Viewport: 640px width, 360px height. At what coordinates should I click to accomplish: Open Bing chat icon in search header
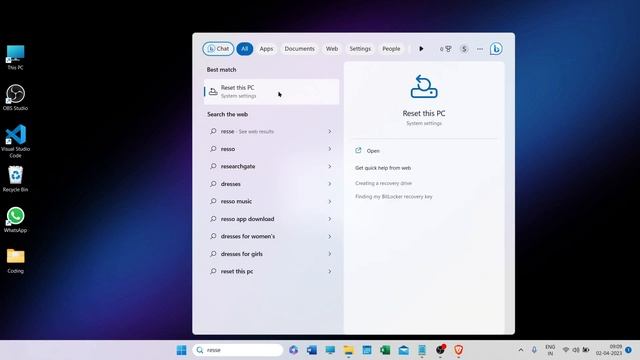496,49
